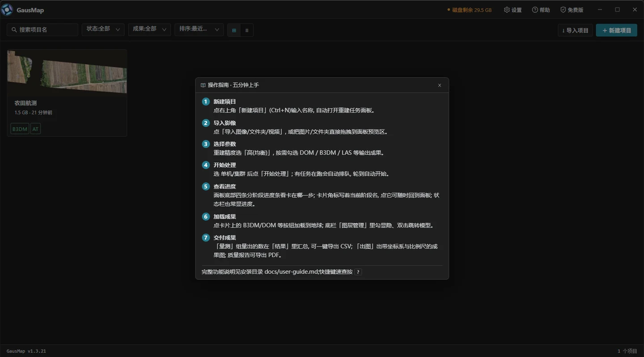Switch to list view layout
The height and width of the screenshot is (357, 644).
coord(246,30)
